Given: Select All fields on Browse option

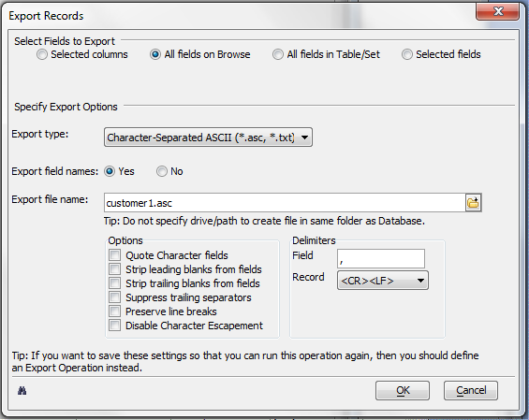Looking at the screenshot, I should 155,54.
